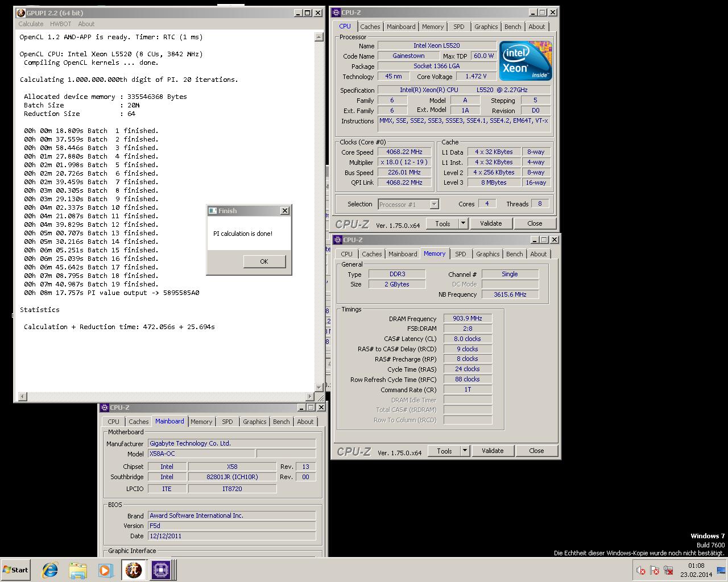Select Caches tab in top CPU-Z window

pyautogui.click(x=370, y=27)
